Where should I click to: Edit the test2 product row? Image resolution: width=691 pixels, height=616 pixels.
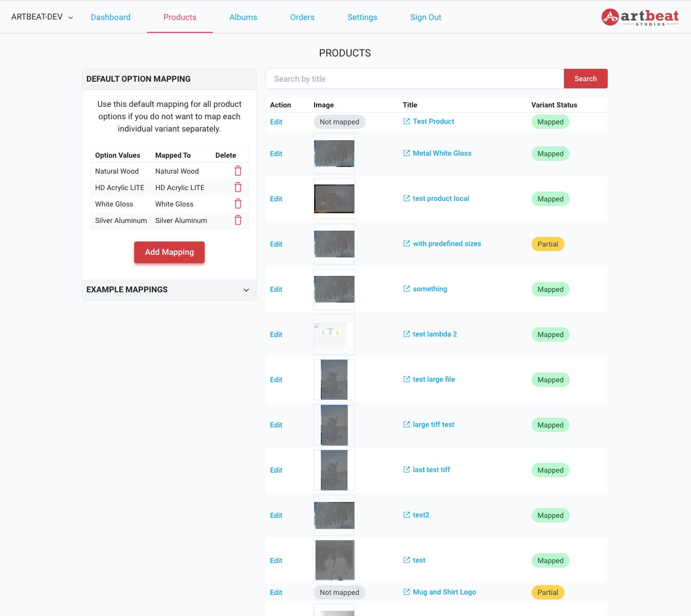pyautogui.click(x=276, y=515)
